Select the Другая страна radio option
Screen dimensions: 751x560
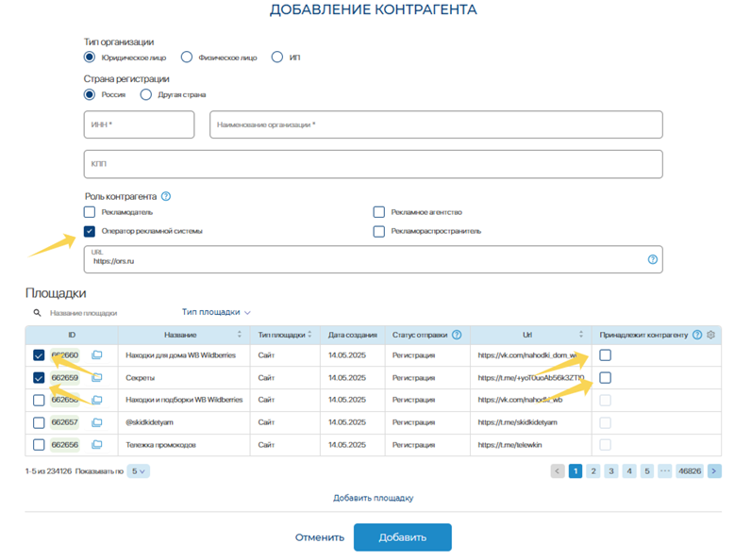click(x=146, y=95)
